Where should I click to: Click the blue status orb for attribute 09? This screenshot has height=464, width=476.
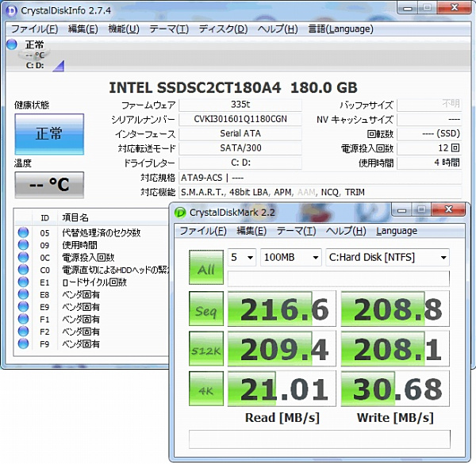(23, 244)
